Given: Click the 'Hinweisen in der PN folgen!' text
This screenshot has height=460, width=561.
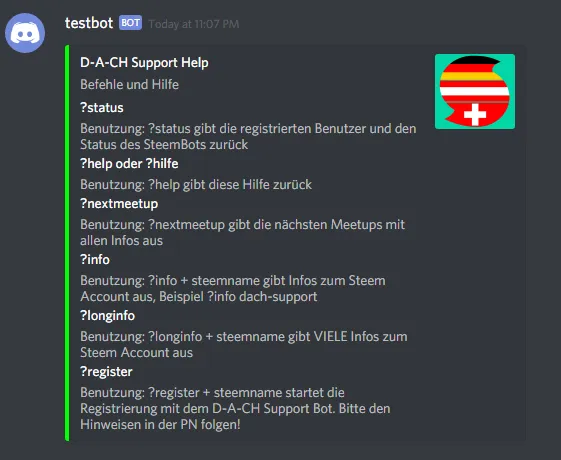Looking at the screenshot, I should 160,425.
